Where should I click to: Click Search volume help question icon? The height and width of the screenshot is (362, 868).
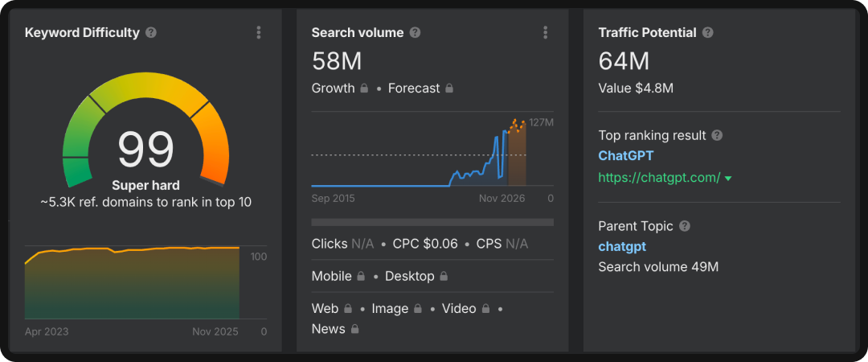coord(415,33)
